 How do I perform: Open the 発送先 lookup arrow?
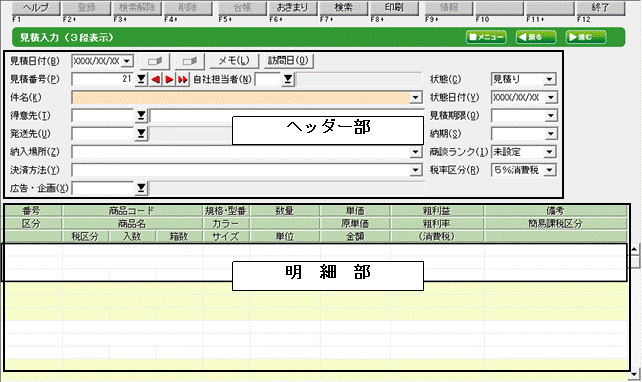[141, 133]
